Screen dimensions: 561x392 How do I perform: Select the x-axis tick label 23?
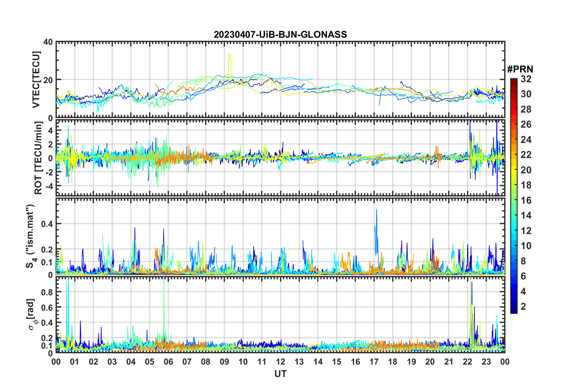pos(486,362)
